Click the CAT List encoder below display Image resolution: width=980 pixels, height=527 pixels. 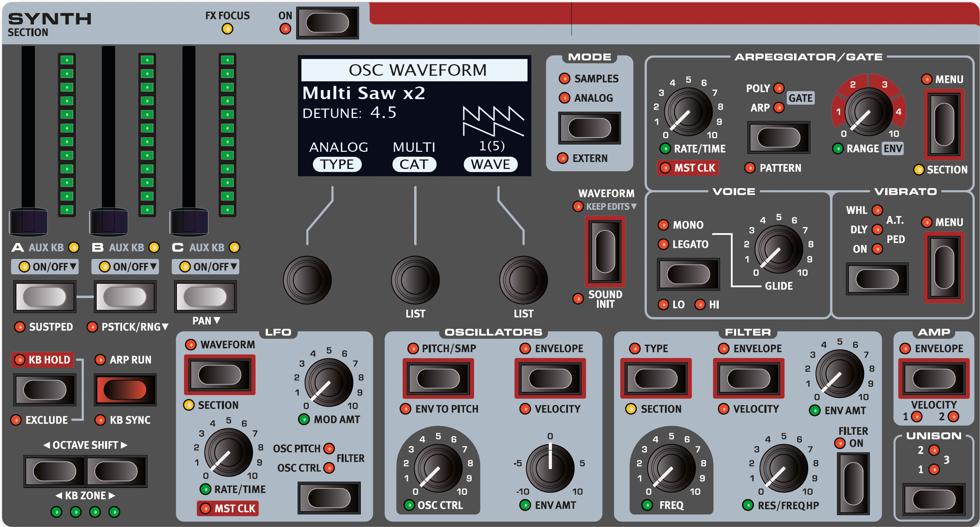(x=416, y=280)
